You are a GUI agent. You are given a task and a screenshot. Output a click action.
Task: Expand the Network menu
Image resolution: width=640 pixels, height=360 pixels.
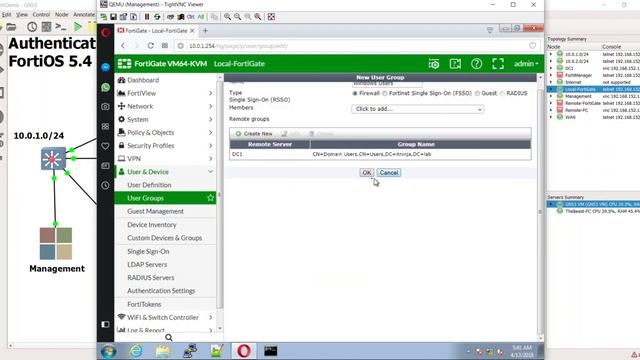coord(165,106)
